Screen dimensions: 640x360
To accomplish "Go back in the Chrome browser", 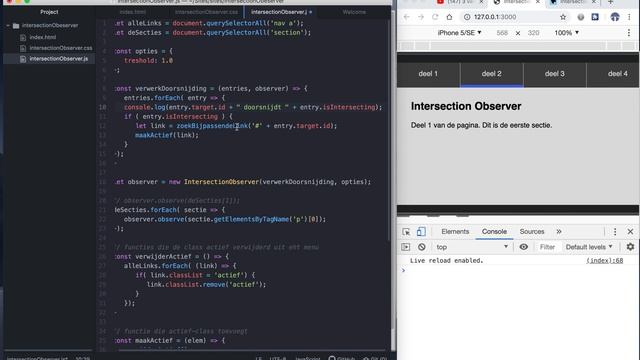I will (x=407, y=17).
